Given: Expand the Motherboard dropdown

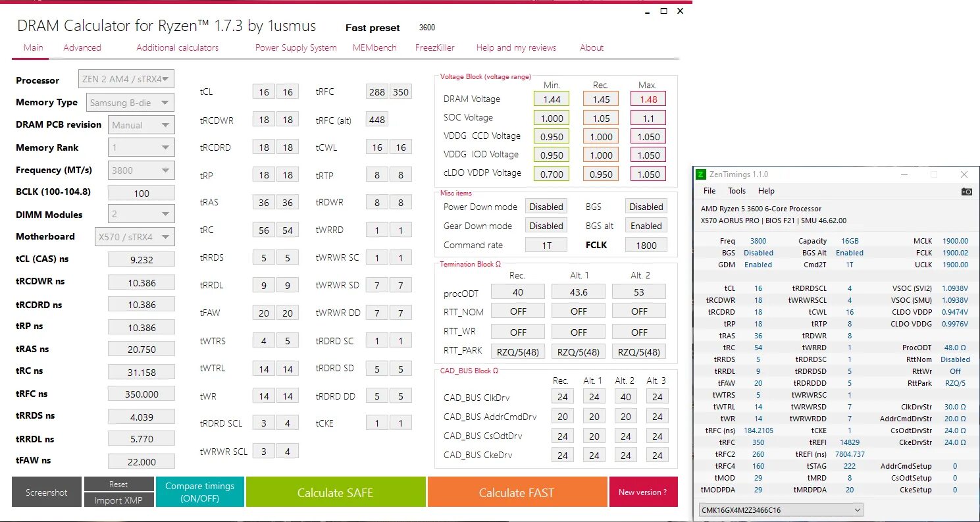Looking at the screenshot, I should [134, 236].
